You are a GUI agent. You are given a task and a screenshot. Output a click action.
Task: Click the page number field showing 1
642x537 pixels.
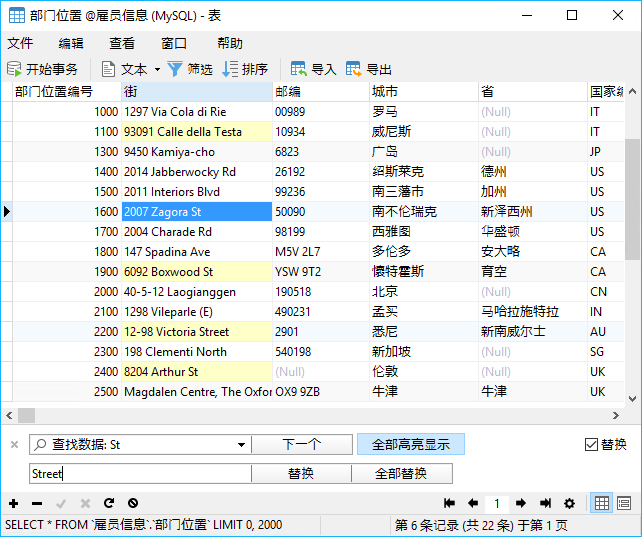click(497, 503)
